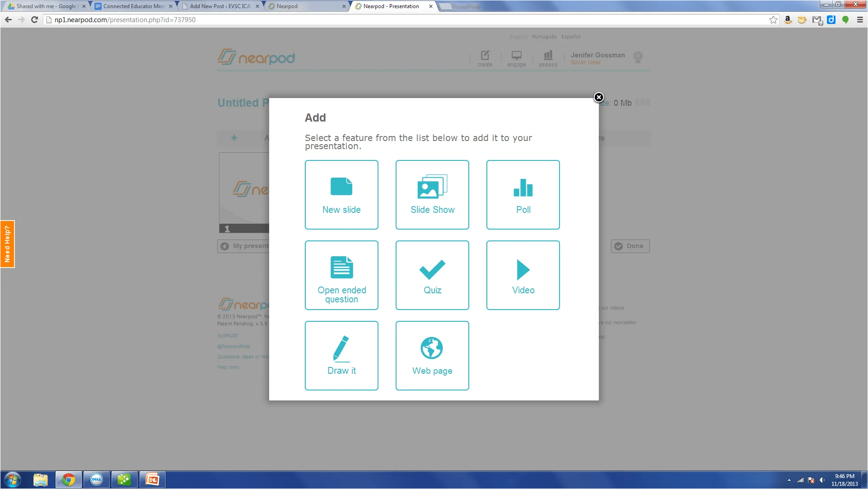The height and width of the screenshot is (489, 868).
Task: Click the plus add slide button
Action: coord(234,138)
